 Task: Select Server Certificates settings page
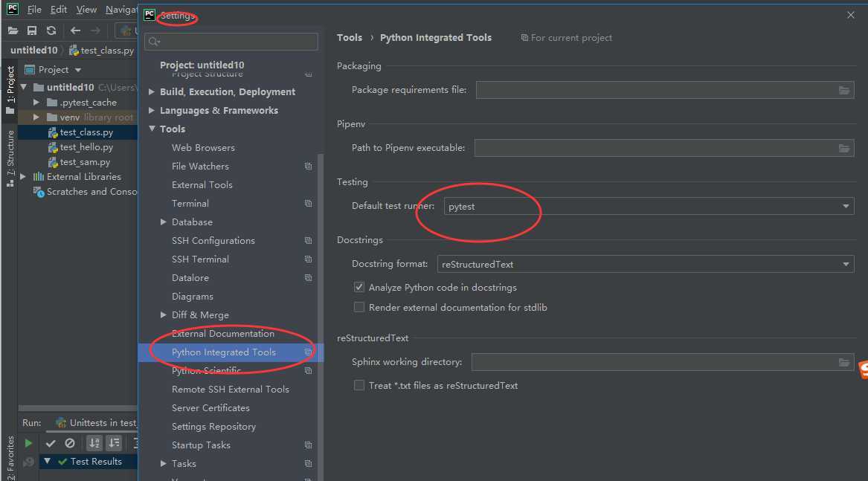tap(210, 408)
